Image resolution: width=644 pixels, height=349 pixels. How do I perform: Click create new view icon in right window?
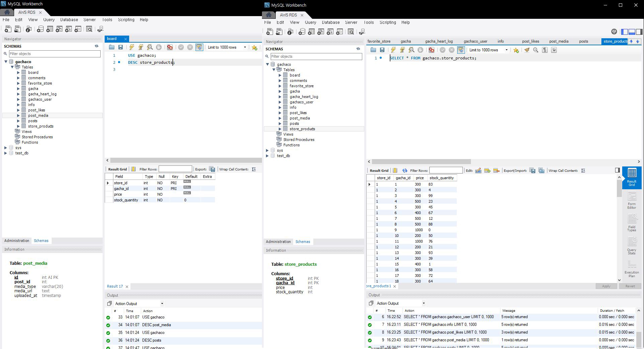(x=321, y=32)
